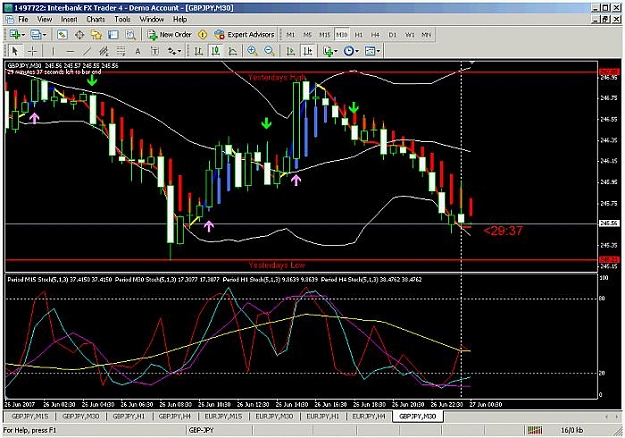Screen dimensions: 625x438
Task: Select the arrow Cursor tool
Action: [15, 51]
